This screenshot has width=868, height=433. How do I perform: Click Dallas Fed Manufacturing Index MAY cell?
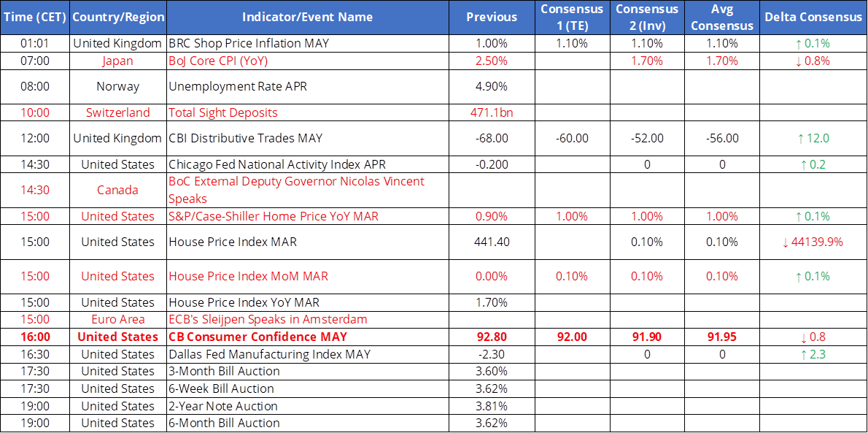[308, 353]
